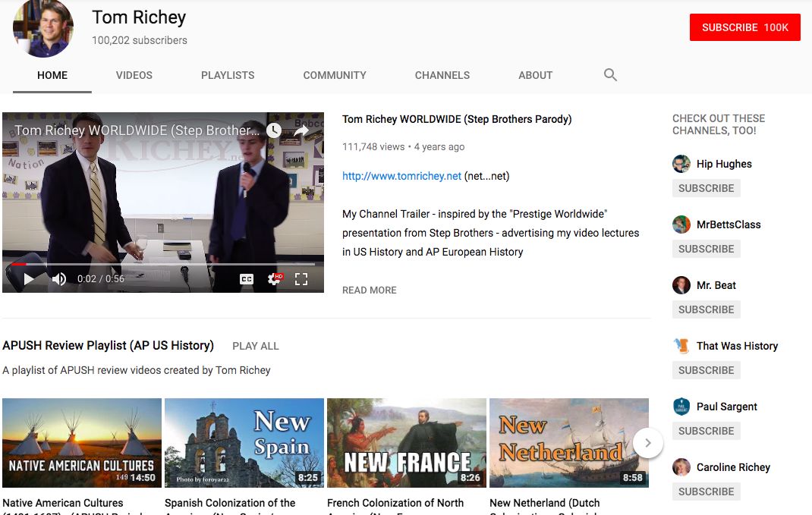Open Hip Hughes channel avatar
The image size is (812, 515).
click(681, 164)
